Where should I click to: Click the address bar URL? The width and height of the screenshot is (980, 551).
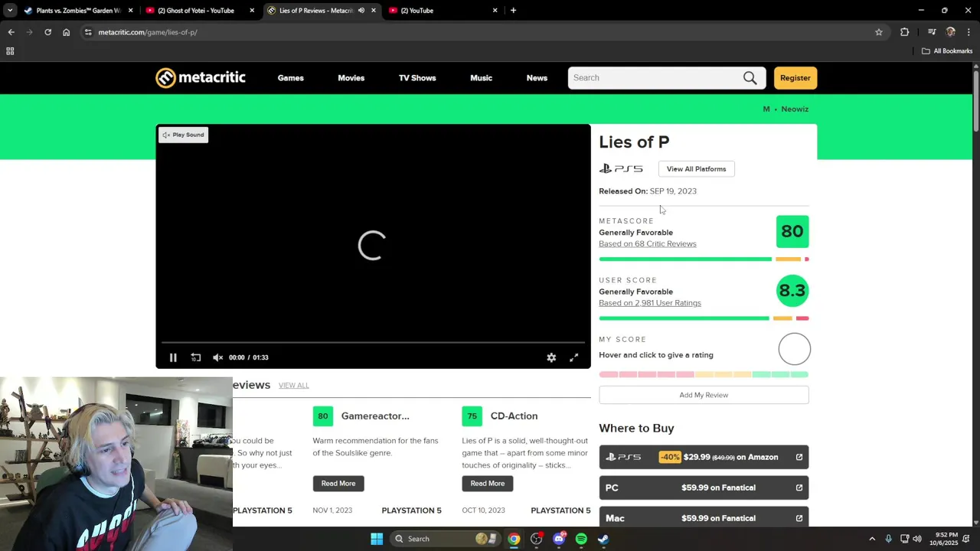pyautogui.click(x=148, y=32)
